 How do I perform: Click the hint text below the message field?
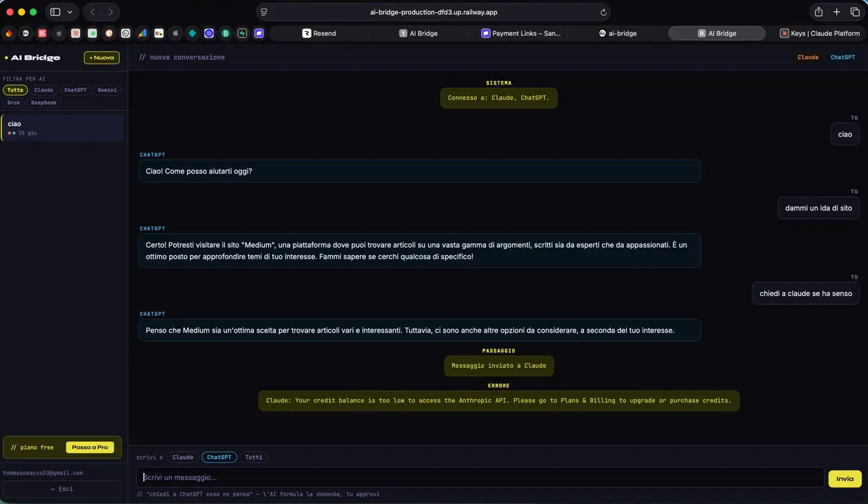point(258,494)
